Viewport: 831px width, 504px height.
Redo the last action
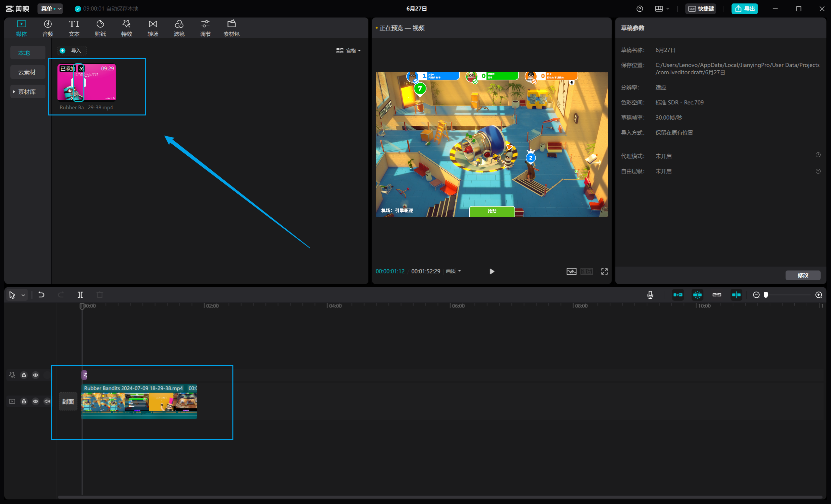[x=61, y=295]
